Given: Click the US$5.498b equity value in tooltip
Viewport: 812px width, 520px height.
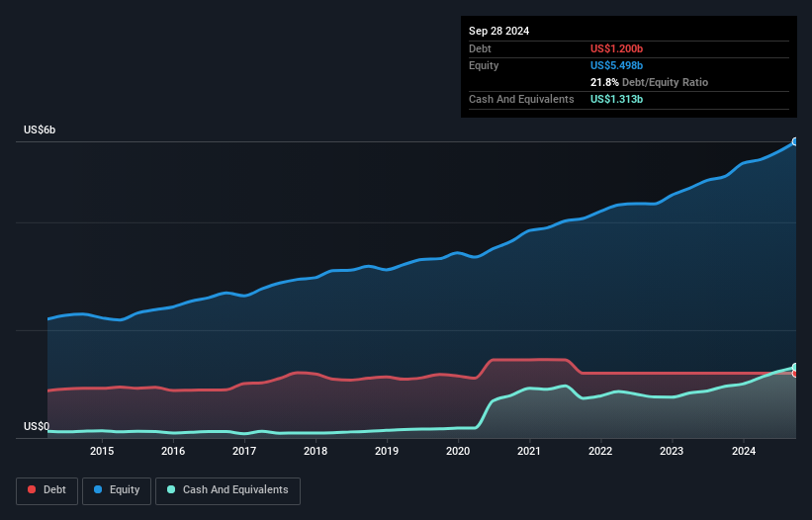Looking at the screenshot, I should [x=617, y=65].
